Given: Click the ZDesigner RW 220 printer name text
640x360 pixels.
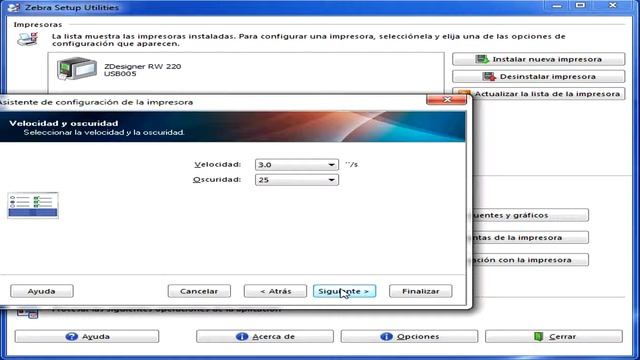Looking at the screenshot, I should coord(142,66).
